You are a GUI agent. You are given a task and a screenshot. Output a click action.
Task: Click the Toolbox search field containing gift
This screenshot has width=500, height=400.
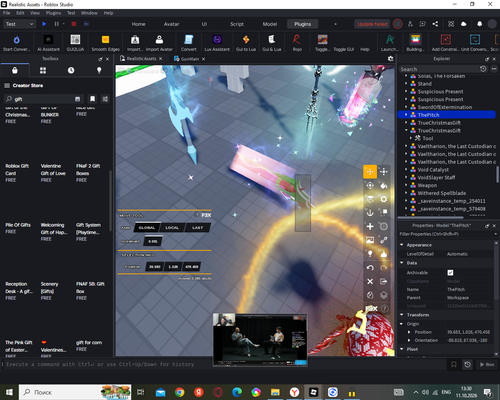43,99
